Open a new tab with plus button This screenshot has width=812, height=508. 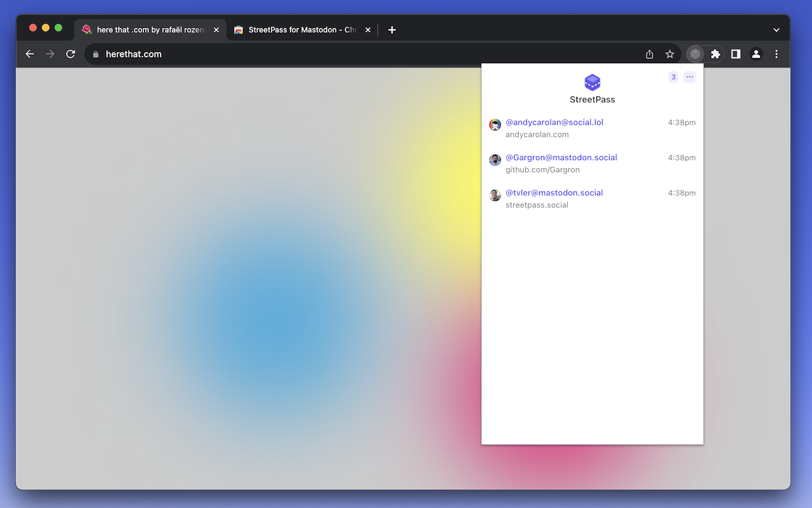[x=392, y=30]
